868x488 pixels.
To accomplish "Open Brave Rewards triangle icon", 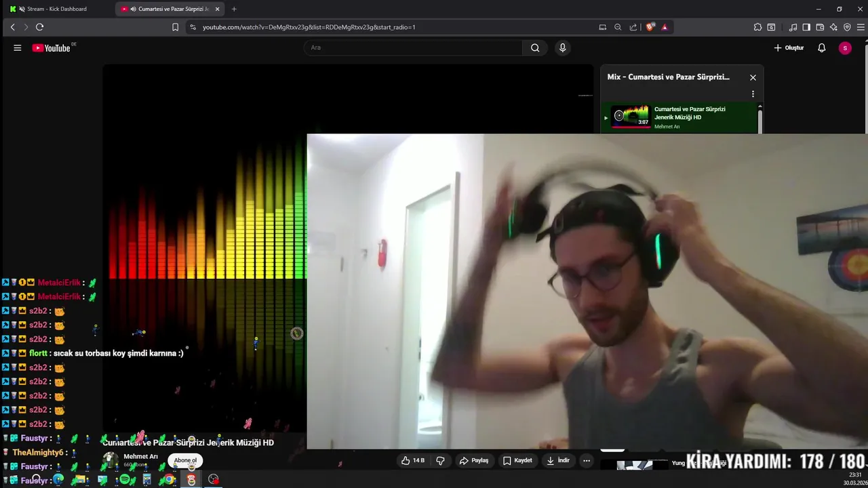I will [665, 27].
